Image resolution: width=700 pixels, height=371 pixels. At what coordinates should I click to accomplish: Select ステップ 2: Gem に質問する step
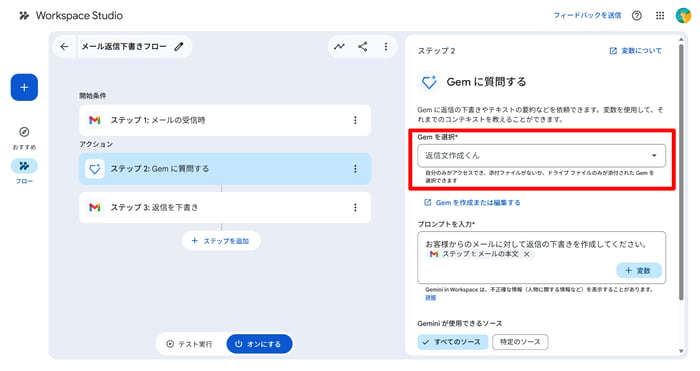(225, 169)
